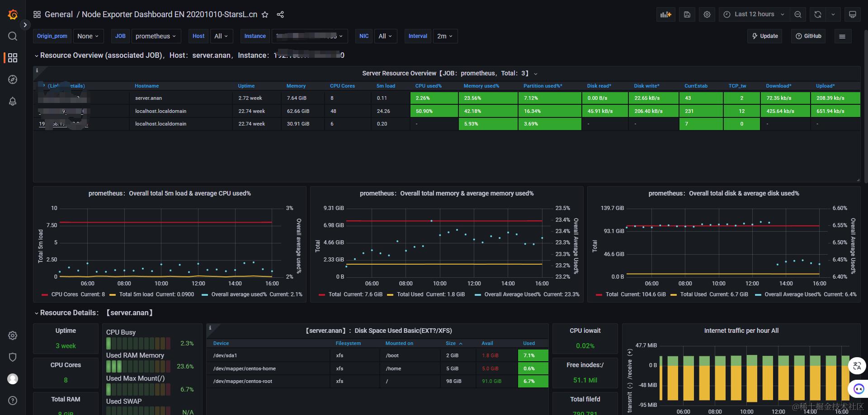
Task: Open the Explore compass icon
Action: tap(13, 79)
